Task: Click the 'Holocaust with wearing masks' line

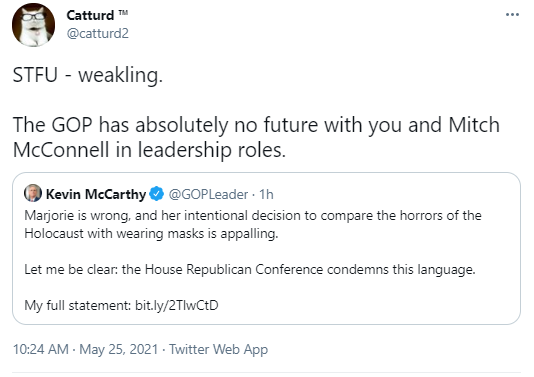Action: pyautogui.click(x=151, y=234)
